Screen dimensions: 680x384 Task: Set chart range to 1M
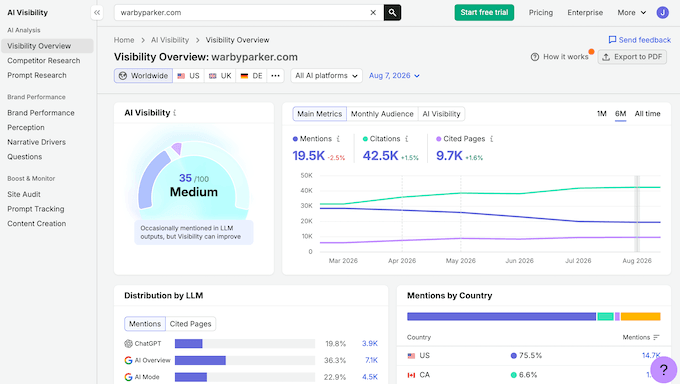coord(602,114)
